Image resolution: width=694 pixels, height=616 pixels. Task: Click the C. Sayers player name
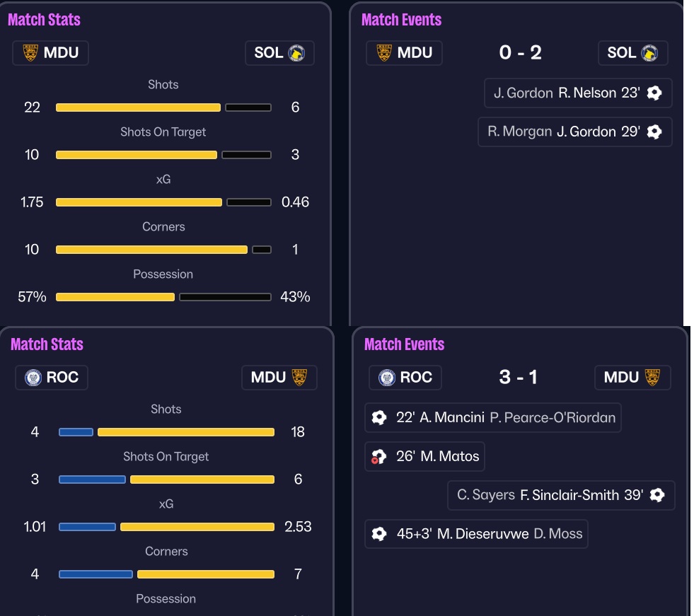coord(486,495)
